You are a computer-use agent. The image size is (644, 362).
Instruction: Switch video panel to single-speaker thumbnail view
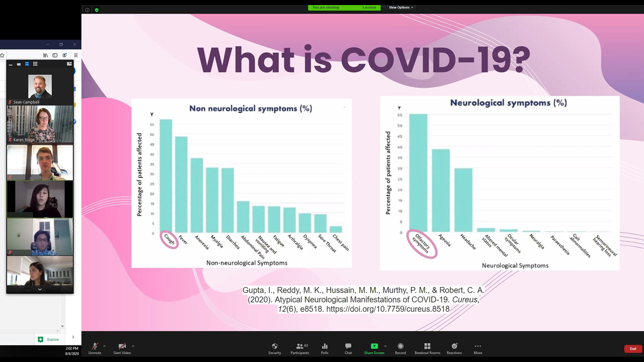19,64
